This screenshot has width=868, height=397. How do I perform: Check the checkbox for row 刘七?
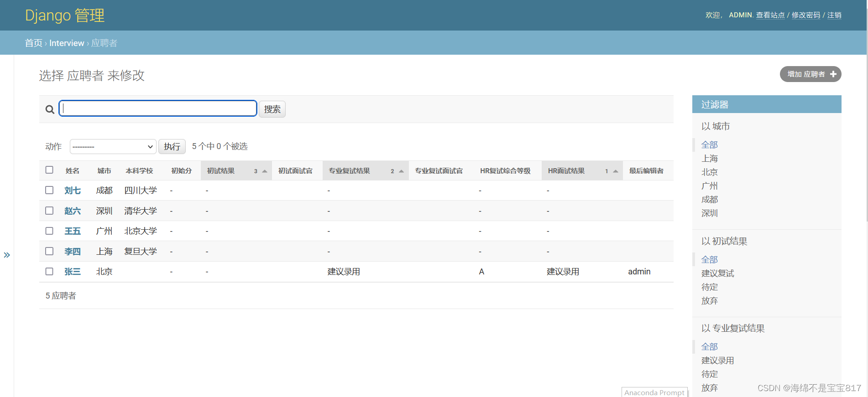click(x=49, y=190)
